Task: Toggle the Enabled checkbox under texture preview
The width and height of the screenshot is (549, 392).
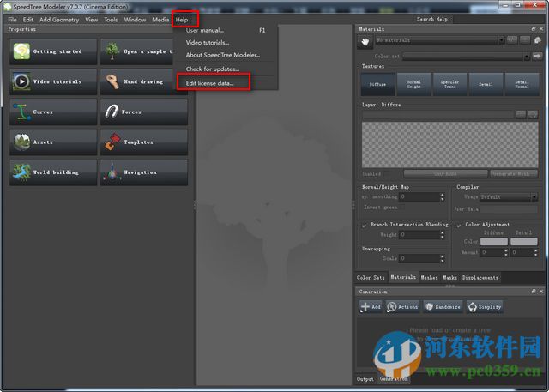Action: 387,173
